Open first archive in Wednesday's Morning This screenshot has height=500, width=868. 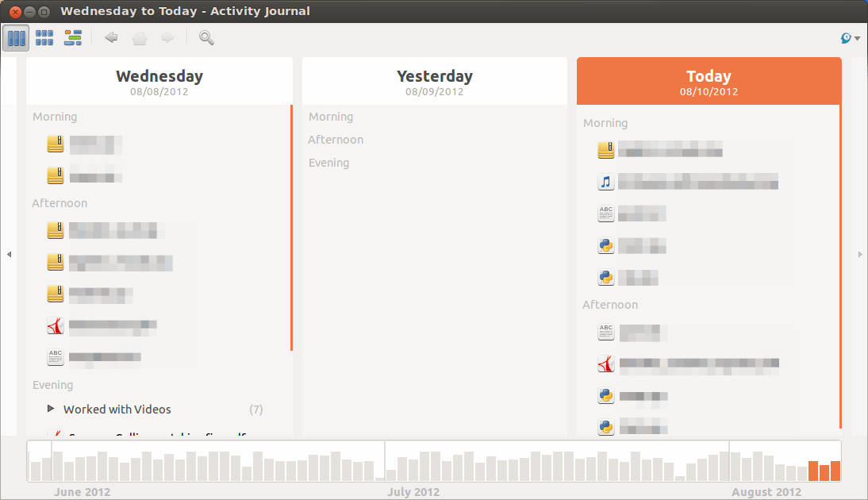(84, 144)
